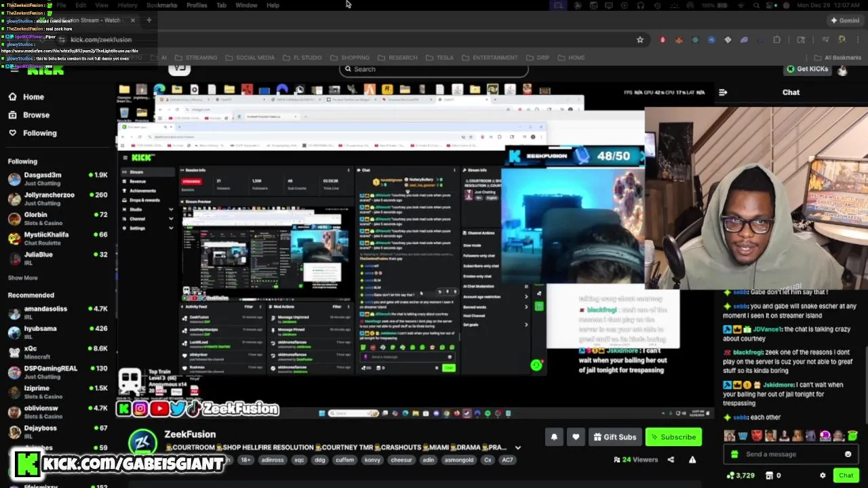Click Show More under Following
Screen dimensions: 868x488
click(x=22, y=278)
